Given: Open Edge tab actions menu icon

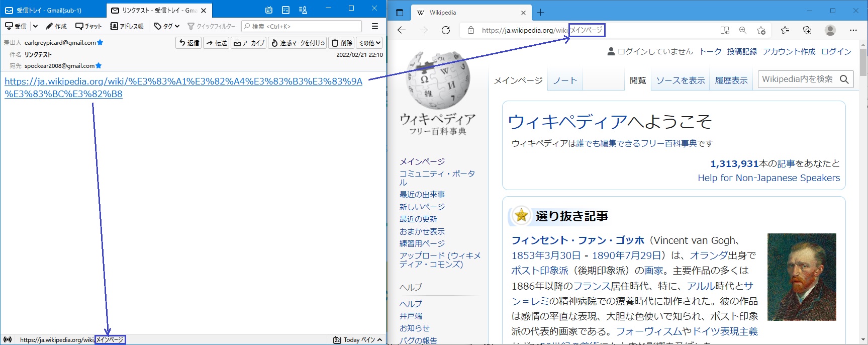Looking at the screenshot, I should click(400, 13).
